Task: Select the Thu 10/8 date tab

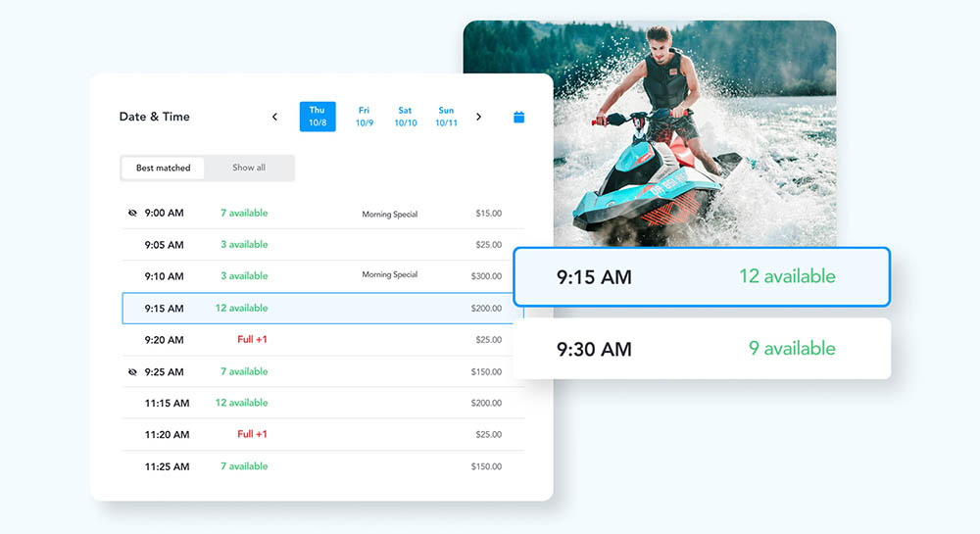Action: coord(318,117)
